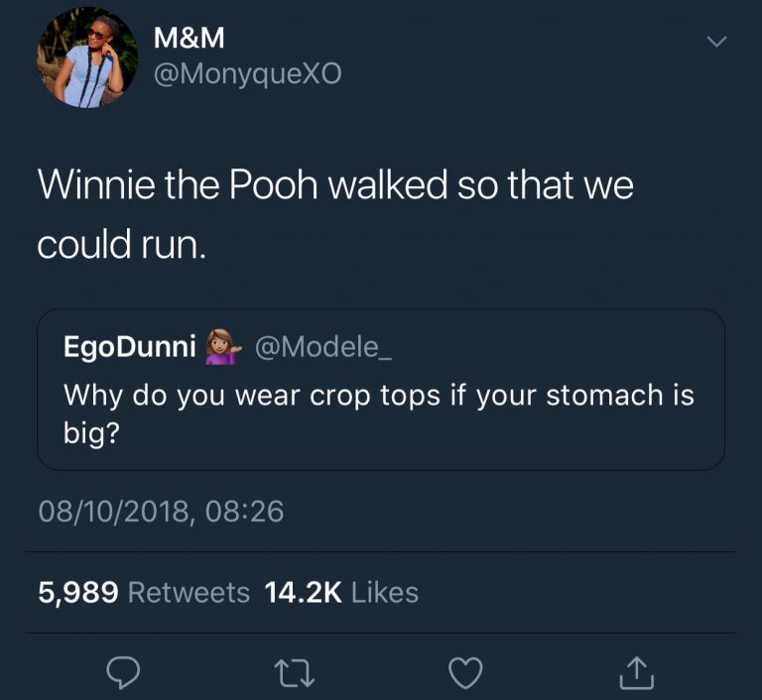The height and width of the screenshot is (700, 762).
Task: Tap the EgoDunni name in quote
Action: click(x=130, y=346)
